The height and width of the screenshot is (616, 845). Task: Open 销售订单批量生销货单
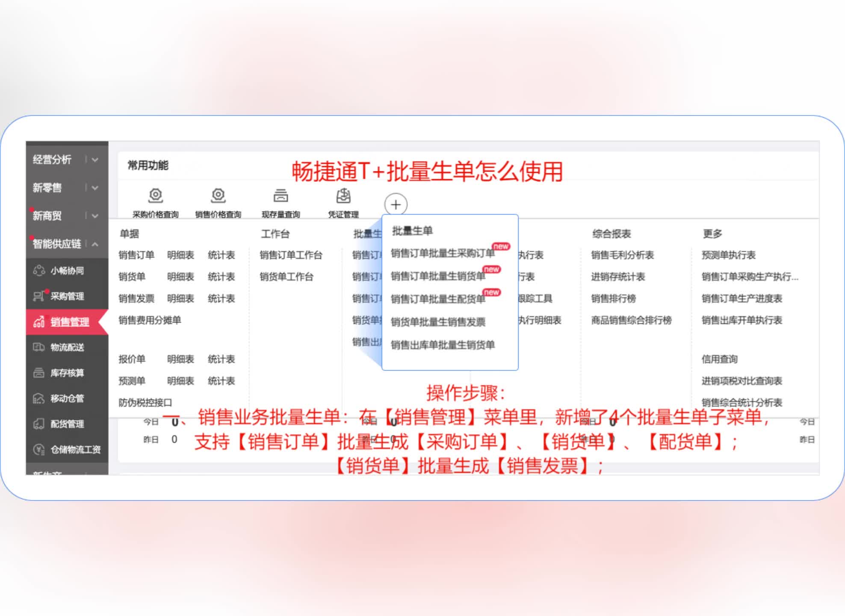pyautogui.click(x=438, y=276)
